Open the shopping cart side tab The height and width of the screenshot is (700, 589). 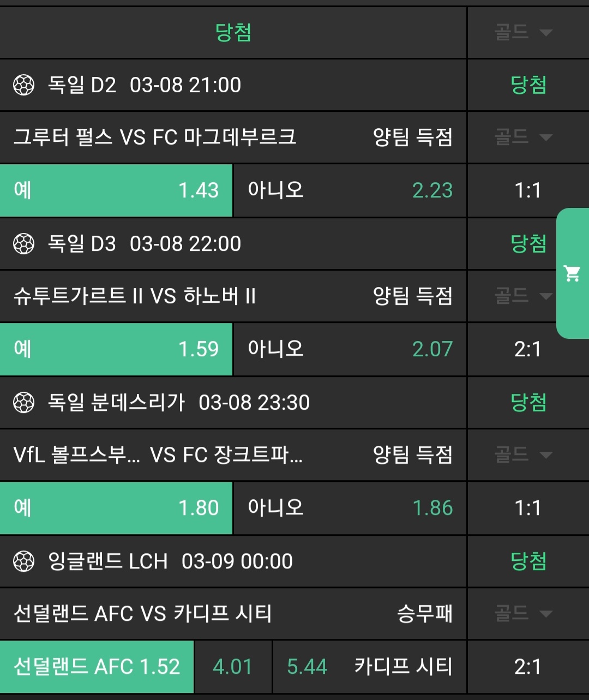coord(572,273)
